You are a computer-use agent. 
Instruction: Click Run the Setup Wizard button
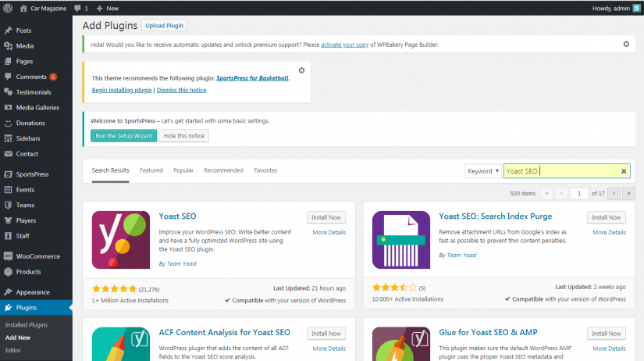point(123,136)
